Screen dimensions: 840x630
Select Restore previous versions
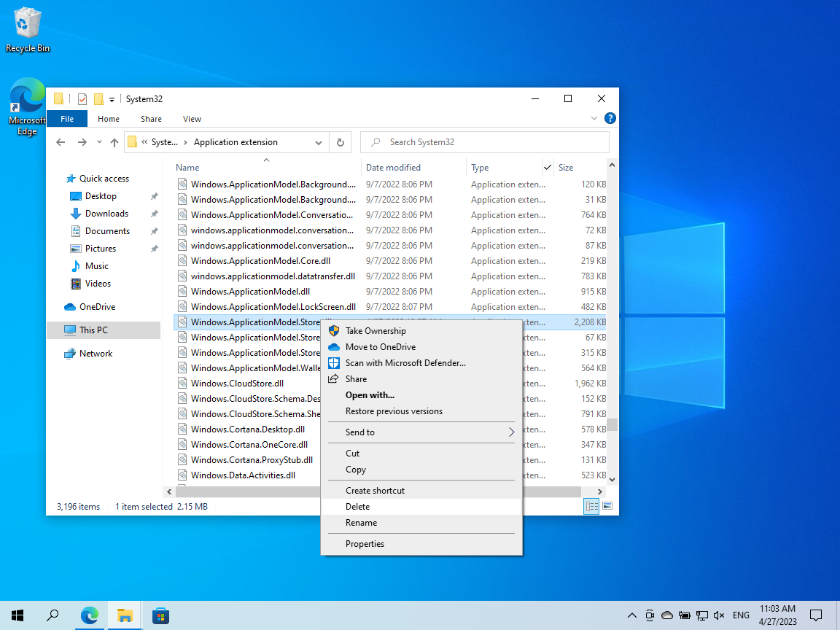(x=421, y=411)
